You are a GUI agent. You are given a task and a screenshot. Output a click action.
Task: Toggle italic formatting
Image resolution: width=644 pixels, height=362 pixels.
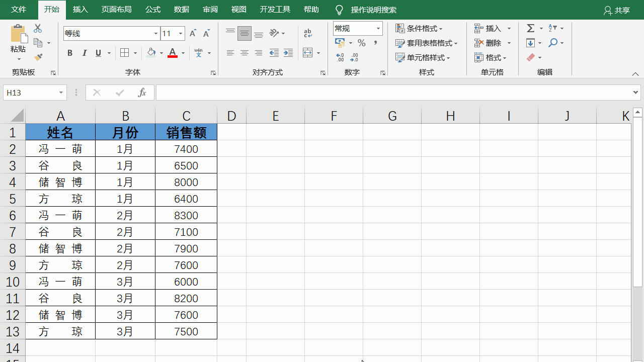[84, 53]
